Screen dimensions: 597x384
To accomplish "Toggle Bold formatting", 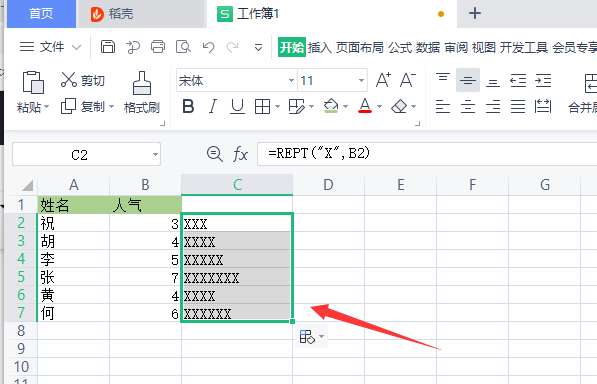I will 188,107.
